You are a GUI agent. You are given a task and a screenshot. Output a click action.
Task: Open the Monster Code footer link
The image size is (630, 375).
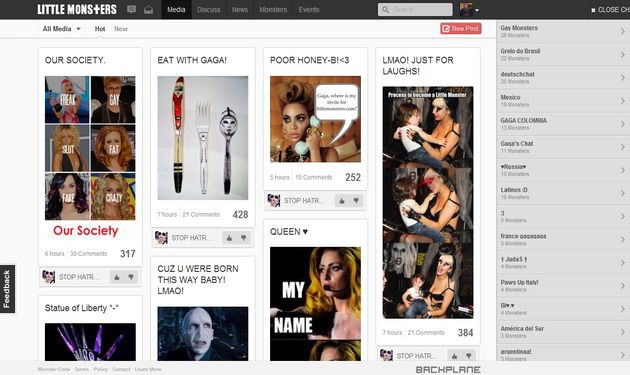(x=54, y=369)
